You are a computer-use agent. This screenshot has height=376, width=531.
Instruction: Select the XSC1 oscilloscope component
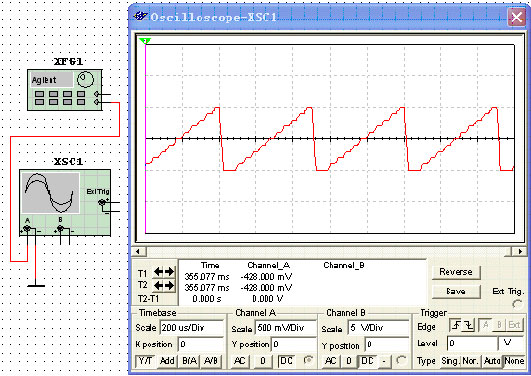click(65, 203)
